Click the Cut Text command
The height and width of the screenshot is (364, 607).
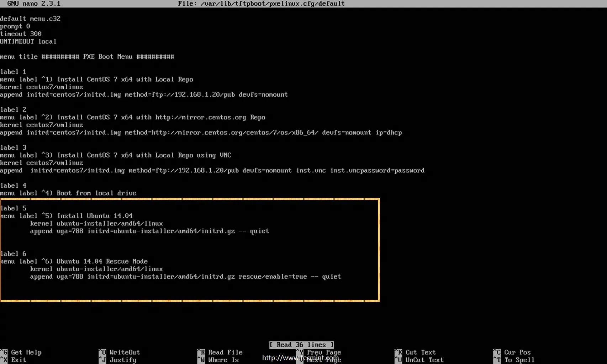coord(421,352)
